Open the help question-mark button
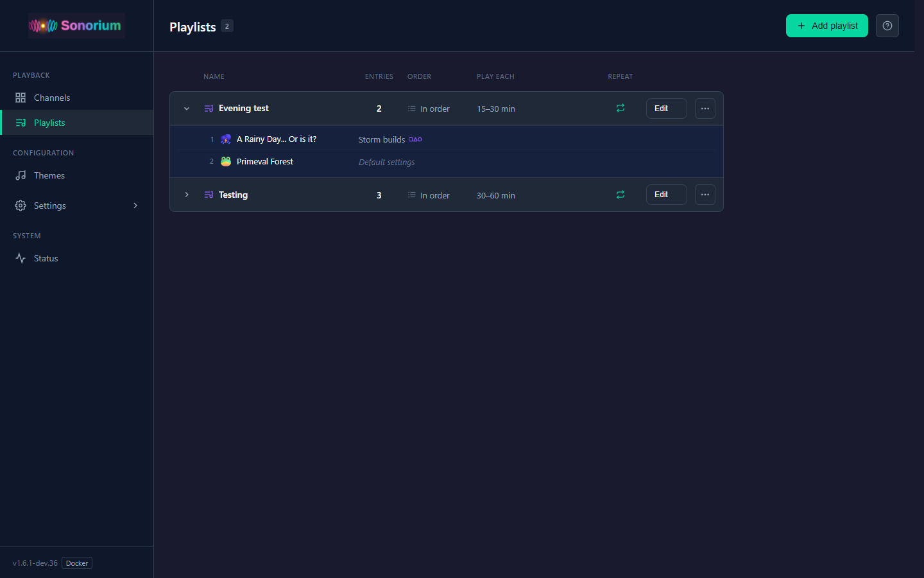The image size is (924, 578). click(887, 26)
